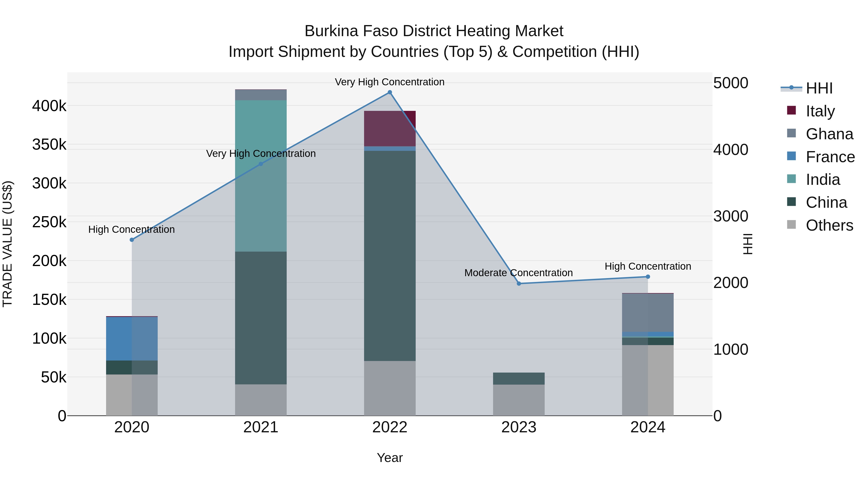The height and width of the screenshot is (488, 868).
Task: Select the China segment in the 2024 bar
Action: pyautogui.click(x=648, y=341)
